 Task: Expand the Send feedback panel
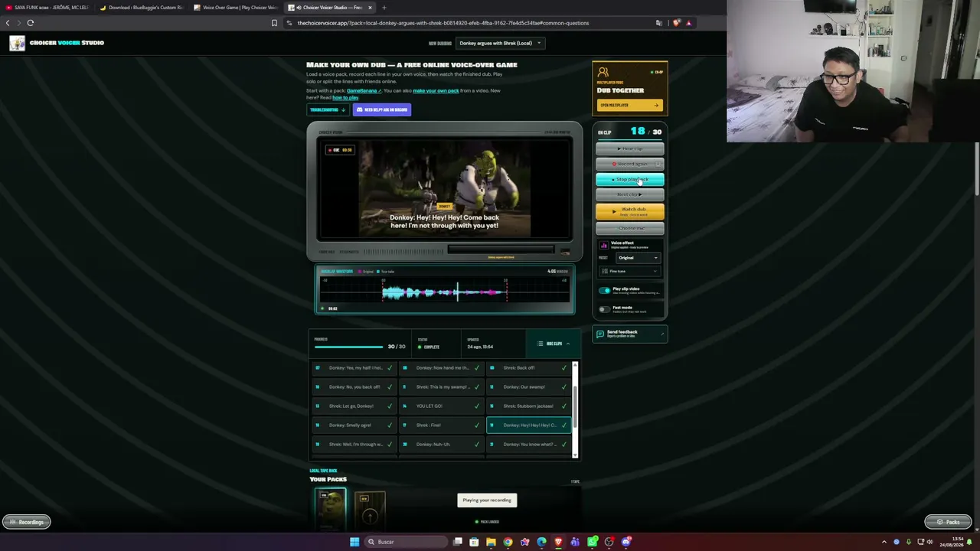point(630,334)
